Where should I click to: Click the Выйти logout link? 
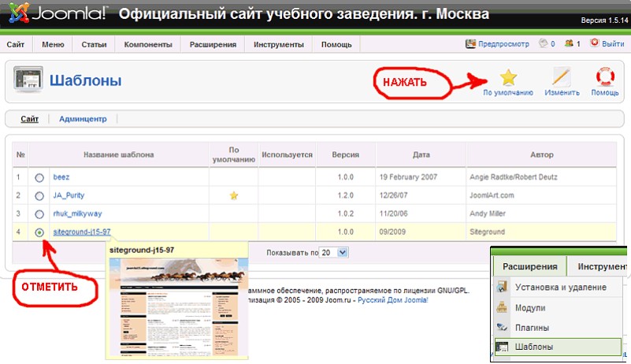tap(613, 43)
